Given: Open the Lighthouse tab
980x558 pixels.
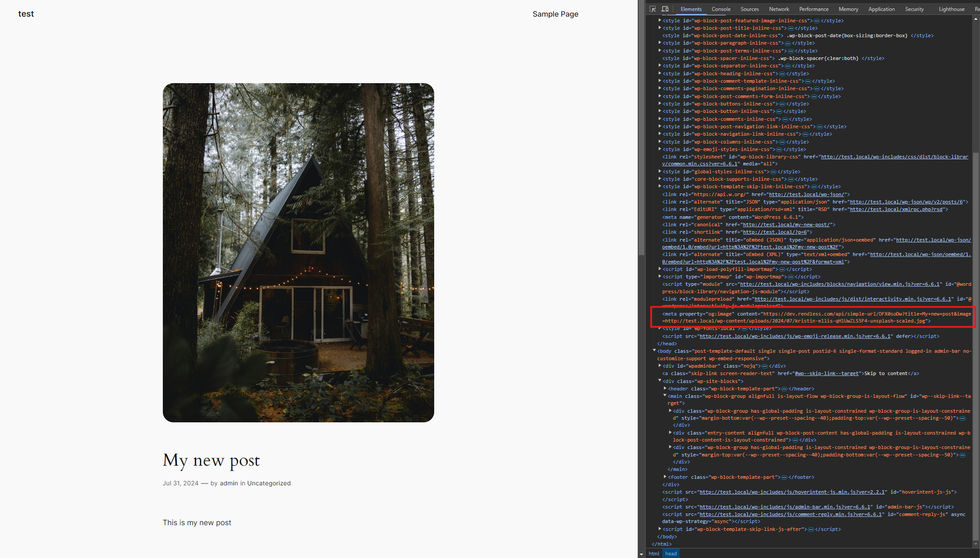Looking at the screenshot, I should click(951, 9).
